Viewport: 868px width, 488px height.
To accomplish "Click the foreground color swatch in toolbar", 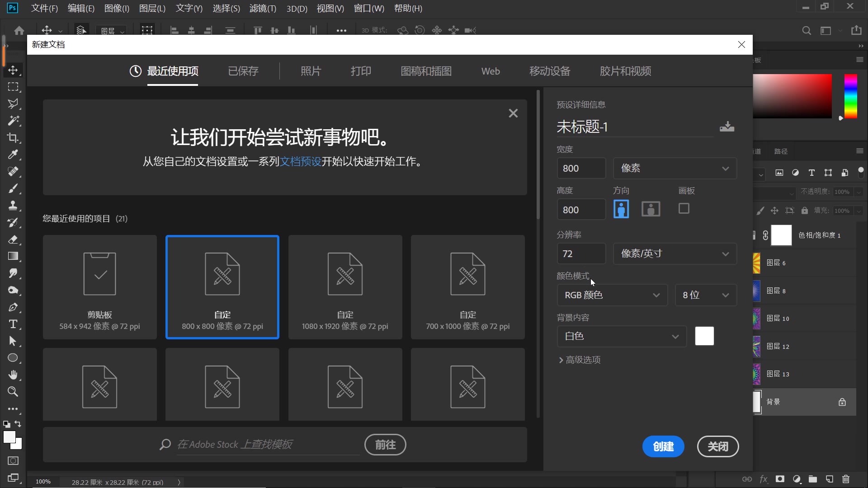I will pyautogui.click(x=9, y=436).
